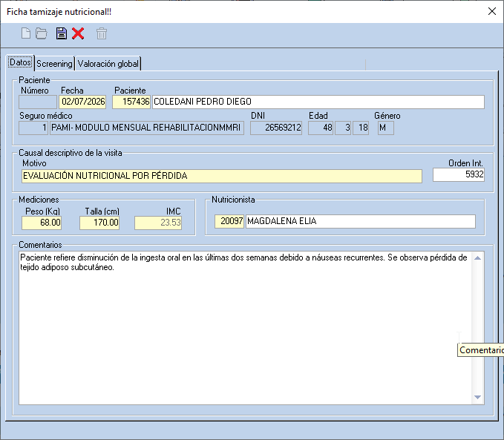Viewport: 504px width, 440px height.
Task: Click the Orden Int. label
Action: pos(465,163)
